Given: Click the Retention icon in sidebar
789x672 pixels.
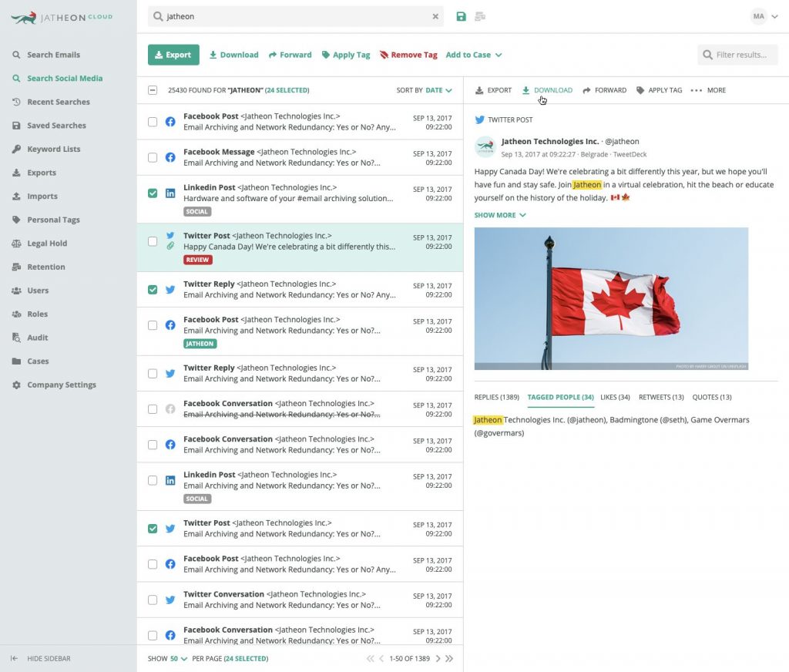Looking at the screenshot, I should tap(17, 267).
